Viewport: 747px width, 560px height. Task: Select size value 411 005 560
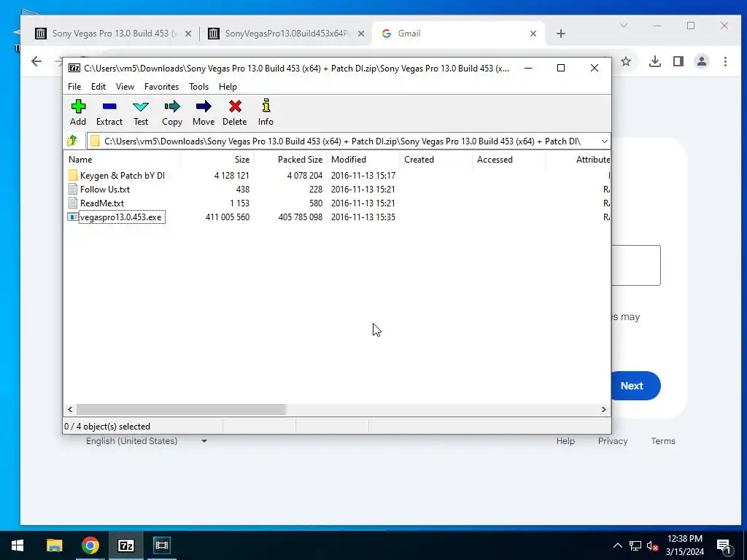pos(228,217)
